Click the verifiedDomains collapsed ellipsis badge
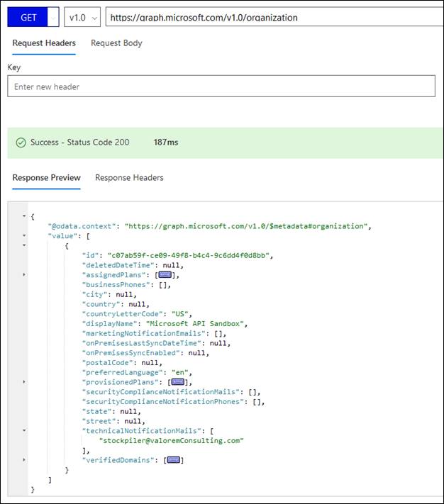 [x=173, y=460]
